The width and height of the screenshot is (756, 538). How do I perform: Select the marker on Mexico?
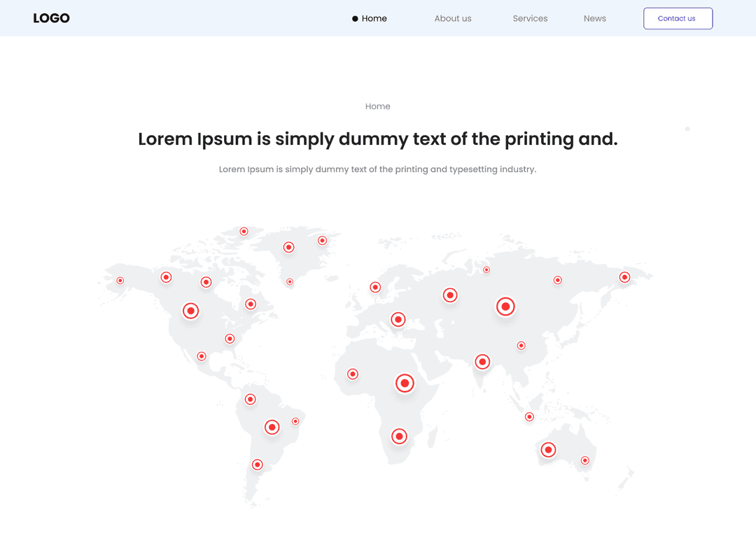coord(202,356)
